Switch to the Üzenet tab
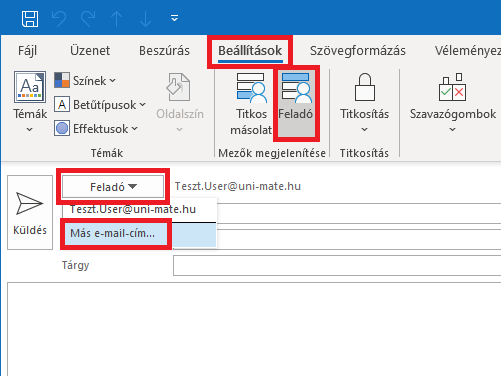The height and width of the screenshot is (376, 501). pos(90,51)
